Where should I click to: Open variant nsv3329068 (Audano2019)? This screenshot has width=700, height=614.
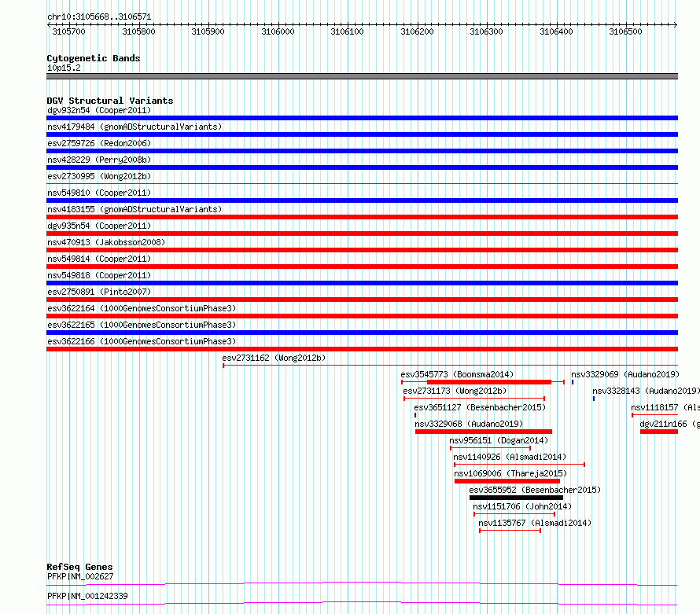point(469,424)
